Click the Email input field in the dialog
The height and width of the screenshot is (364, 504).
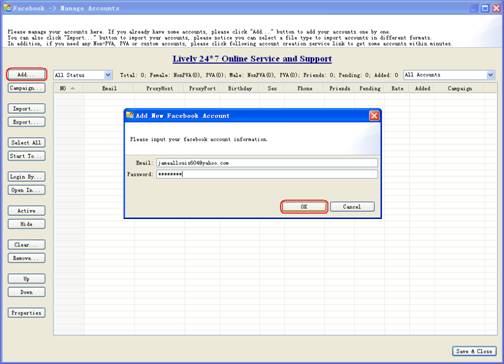(267, 163)
